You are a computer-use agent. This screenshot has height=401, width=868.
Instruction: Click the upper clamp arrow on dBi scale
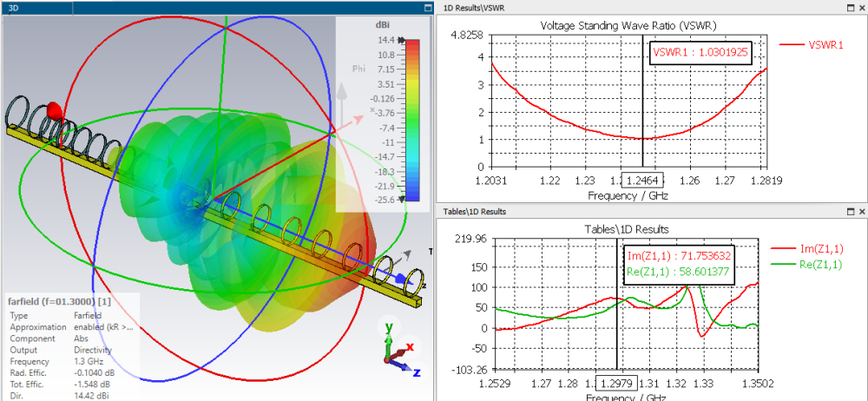401,41
